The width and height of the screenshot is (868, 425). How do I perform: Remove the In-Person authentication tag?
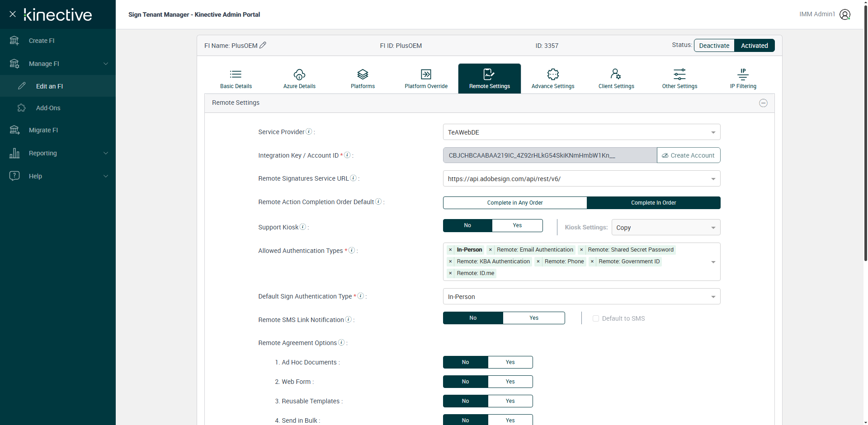coord(450,250)
